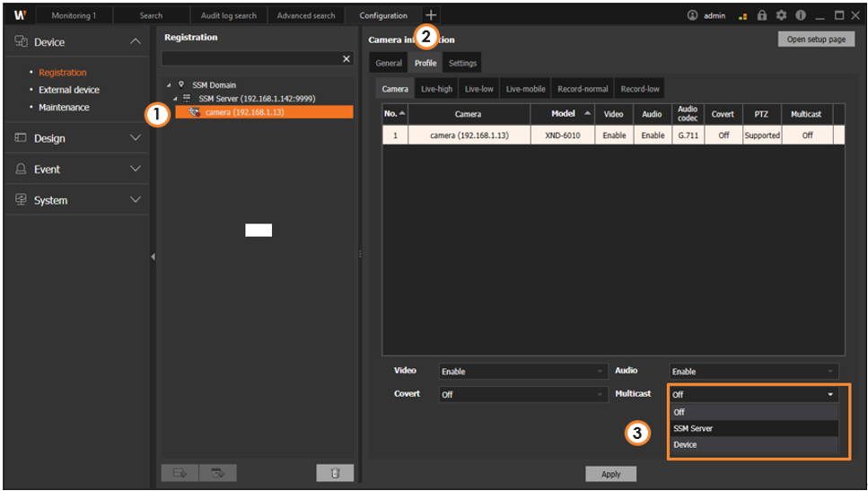Image resolution: width=868 pixels, height=491 pixels.
Task: Open settings via the gear icon
Action: tap(781, 15)
